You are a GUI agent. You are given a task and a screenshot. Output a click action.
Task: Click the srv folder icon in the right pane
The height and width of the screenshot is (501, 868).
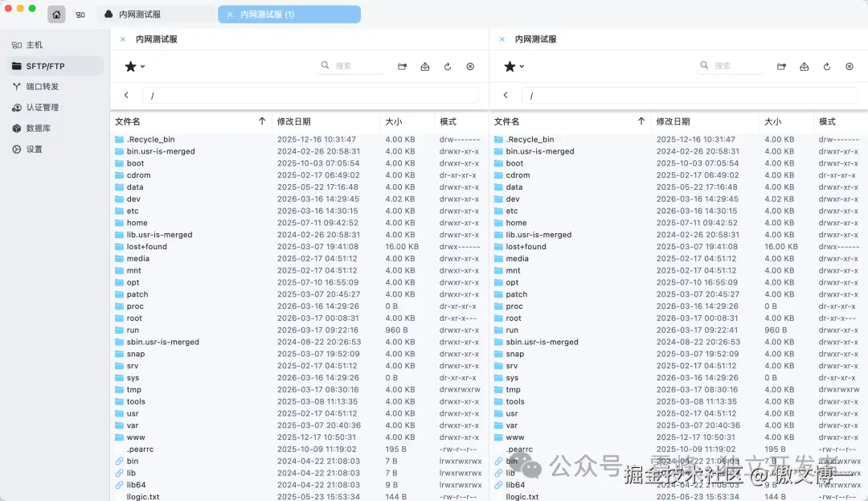click(x=498, y=366)
